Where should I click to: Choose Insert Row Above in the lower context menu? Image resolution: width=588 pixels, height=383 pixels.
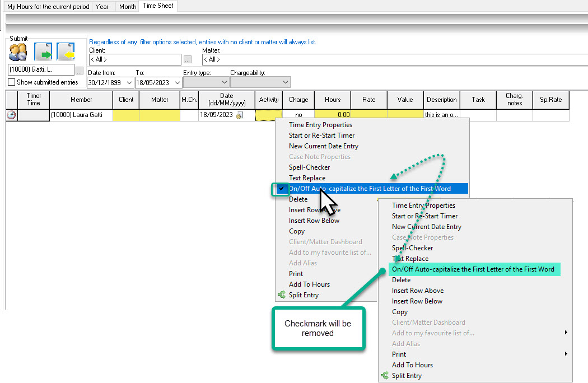click(418, 291)
